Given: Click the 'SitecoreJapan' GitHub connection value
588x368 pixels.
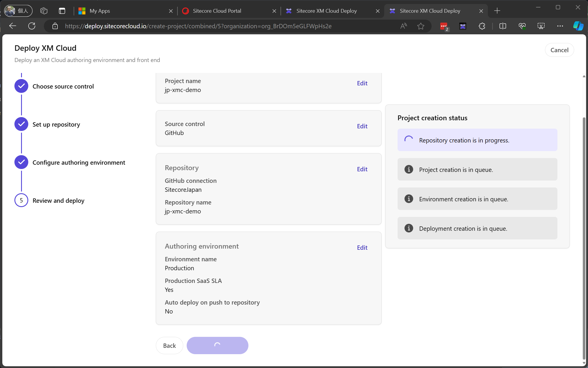Looking at the screenshot, I should coord(183,190).
